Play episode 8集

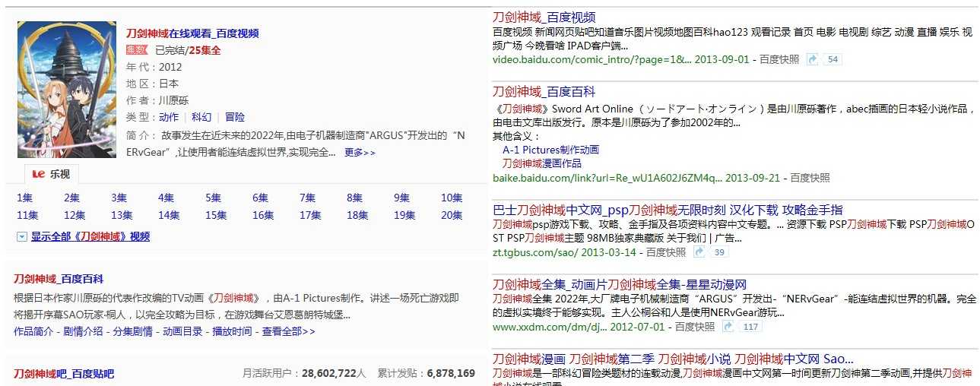[x=354, y=198]
